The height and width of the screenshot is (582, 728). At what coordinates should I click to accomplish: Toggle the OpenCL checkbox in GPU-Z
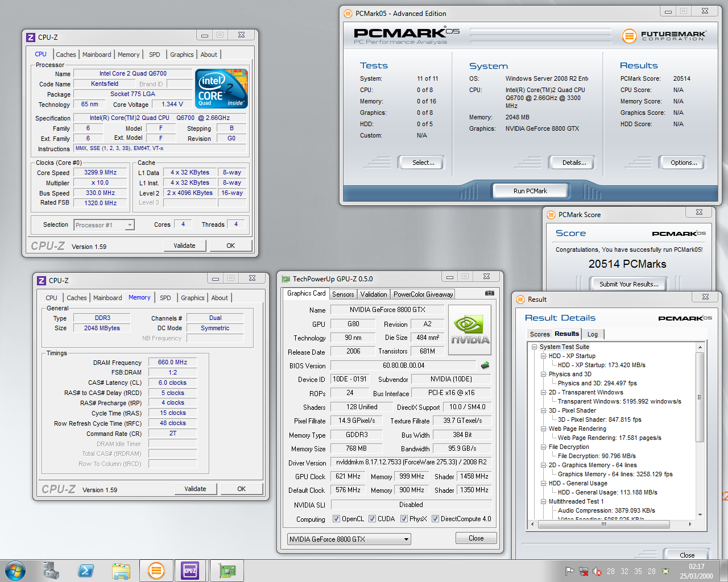coord(336,519)
